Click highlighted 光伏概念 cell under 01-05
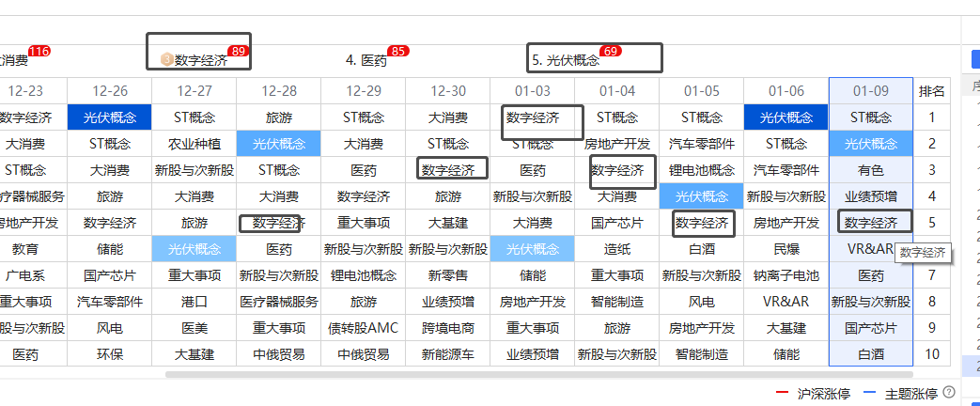The height and width of the screenshot is (406, 980). click(701, 196)
